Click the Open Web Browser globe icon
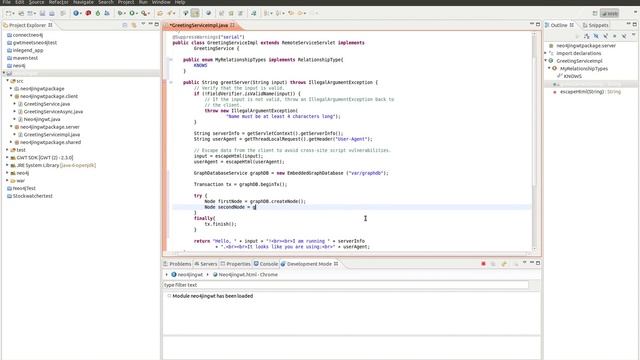Viewport: 640px width, 360px height. pos(209,13)
